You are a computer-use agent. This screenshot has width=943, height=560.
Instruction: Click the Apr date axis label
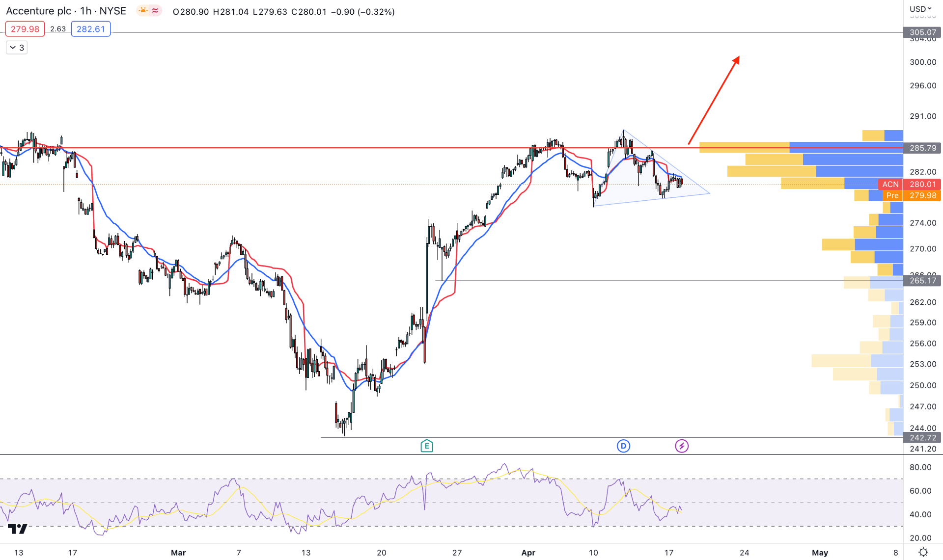tap(528, 553)
